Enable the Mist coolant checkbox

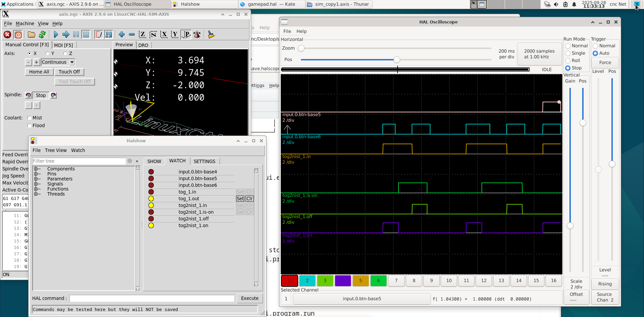pos(30,118)
